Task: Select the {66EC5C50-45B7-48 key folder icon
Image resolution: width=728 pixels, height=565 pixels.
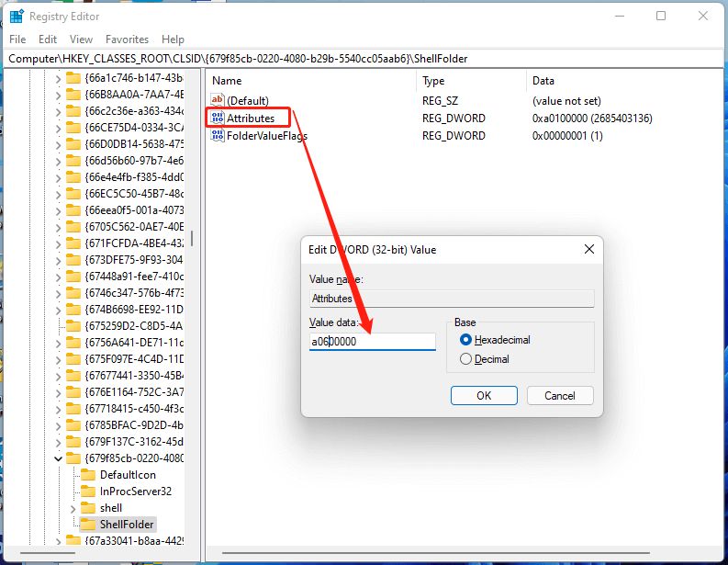Action: click(x=73, y=193)
